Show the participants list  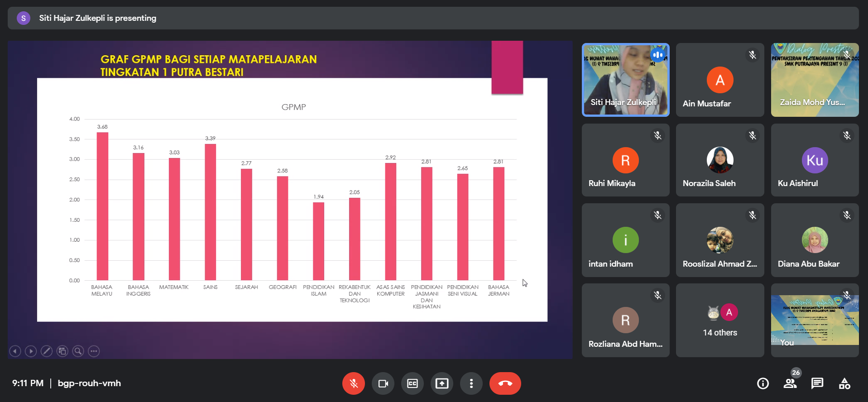tap(790, 383)
